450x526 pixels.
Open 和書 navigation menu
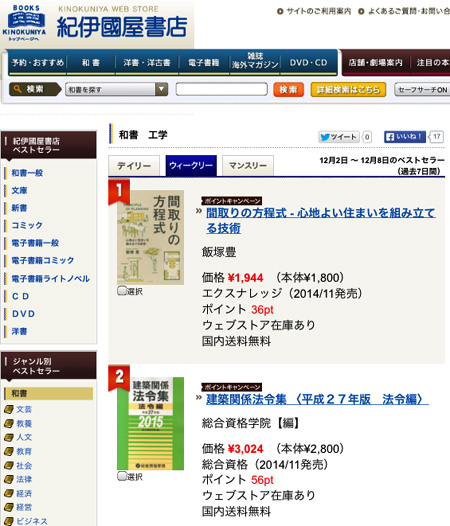(x=91, y=63)
